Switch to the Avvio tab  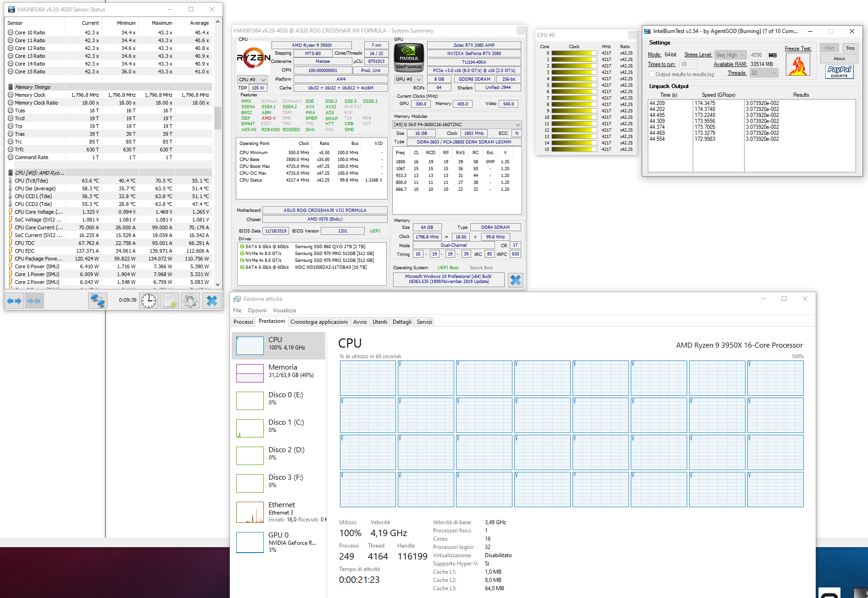click(x=360, y=322)
